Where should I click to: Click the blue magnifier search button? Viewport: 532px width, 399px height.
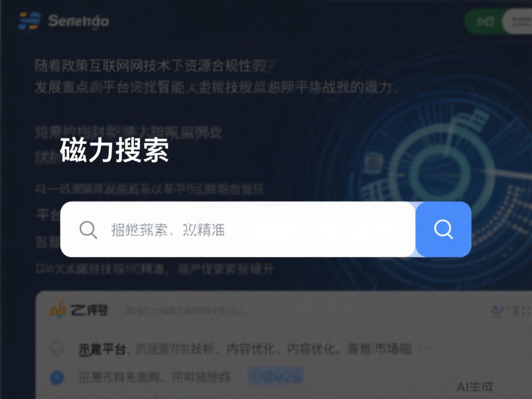click(x=443, y=229)
